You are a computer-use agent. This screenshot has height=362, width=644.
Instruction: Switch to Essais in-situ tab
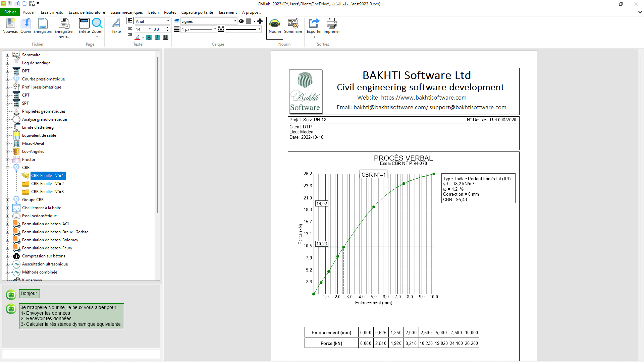click(52, 12)
